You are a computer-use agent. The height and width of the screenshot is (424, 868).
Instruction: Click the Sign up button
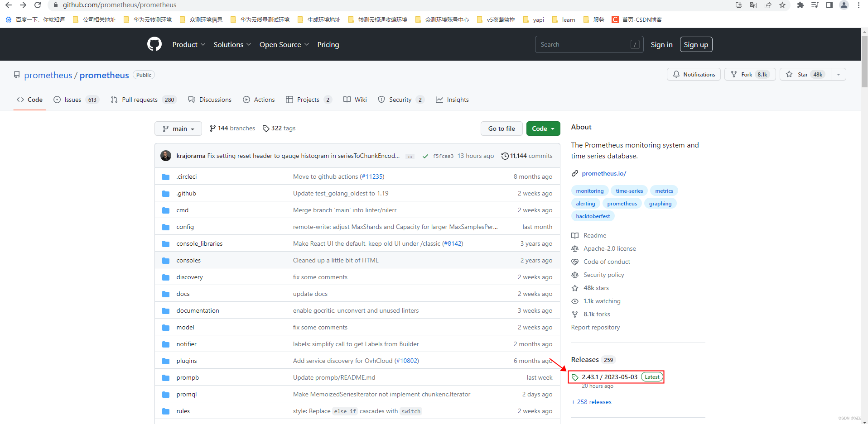696,44
